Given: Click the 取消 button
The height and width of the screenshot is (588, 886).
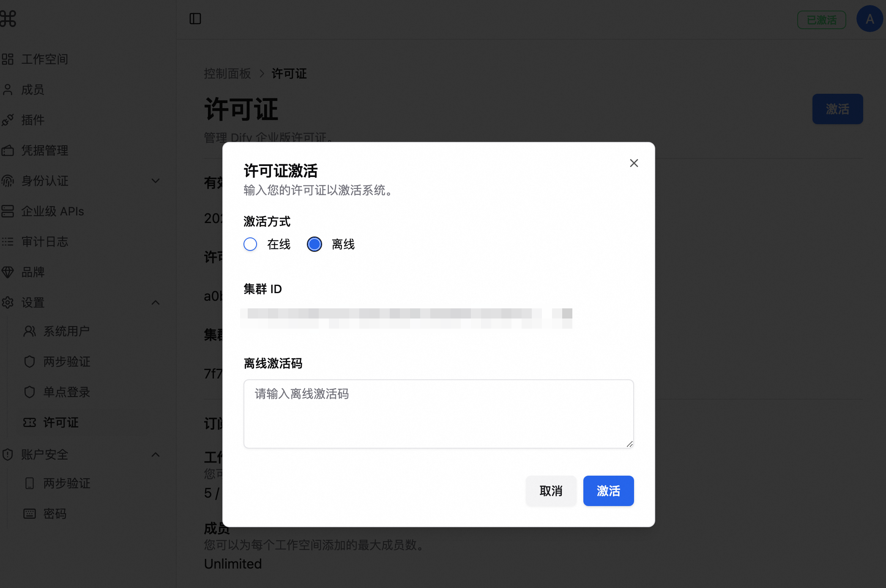Looking at the screenshot, I should tap(551, 491).
